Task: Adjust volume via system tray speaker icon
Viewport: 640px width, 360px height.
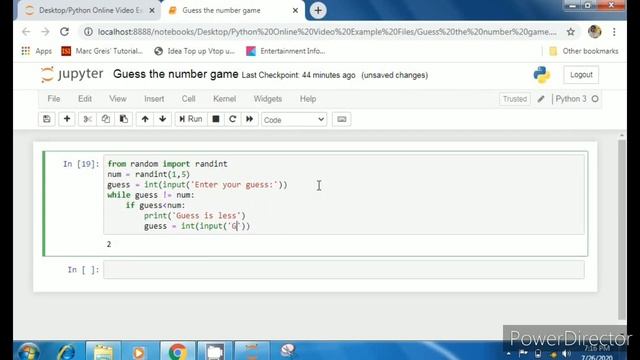Action: coord(566,353)
